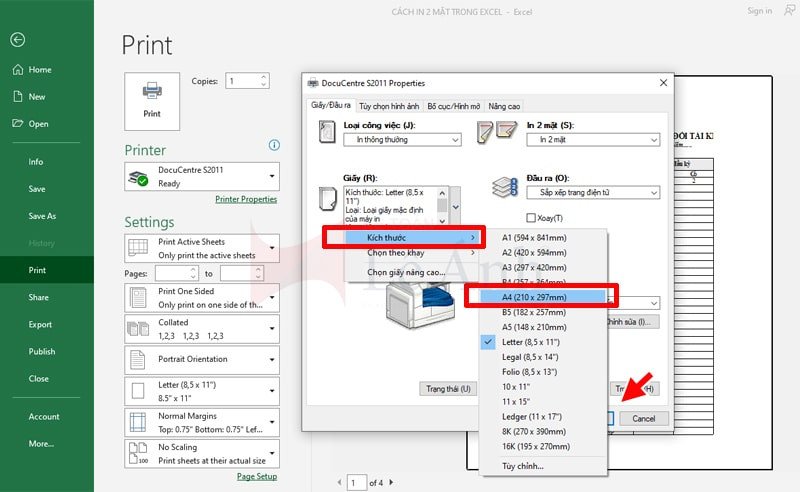Toggle the Xoay(T) checkbox
The image size is (800, 492).
coord(531,218)
